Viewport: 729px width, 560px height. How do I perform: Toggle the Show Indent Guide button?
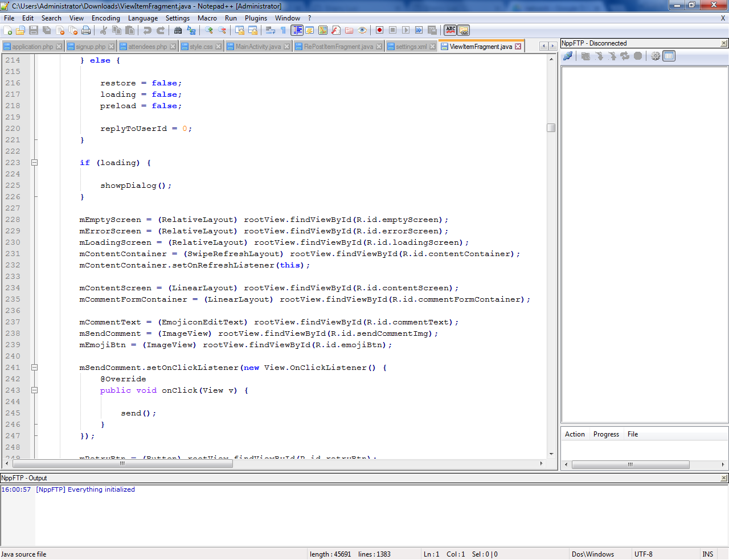pyautogui.click(x=297, y=30)
